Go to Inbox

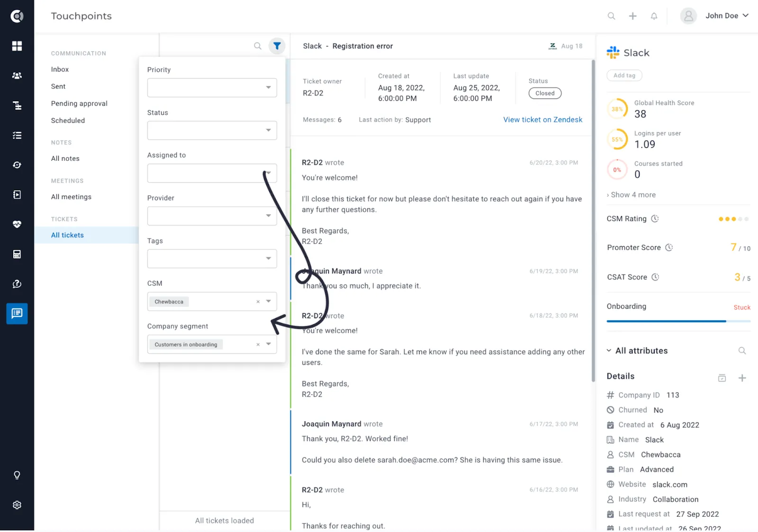pyautogui.click(x=60, y=69)
